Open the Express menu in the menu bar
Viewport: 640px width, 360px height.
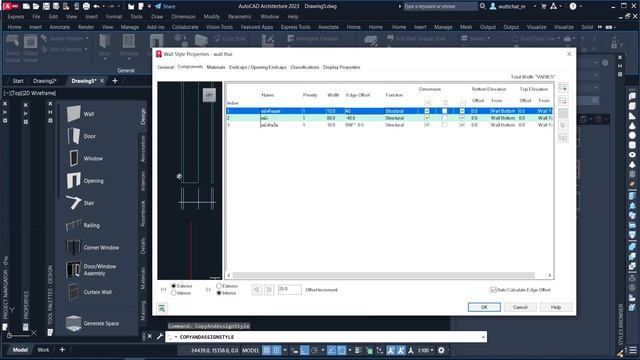tap(16, 17)
